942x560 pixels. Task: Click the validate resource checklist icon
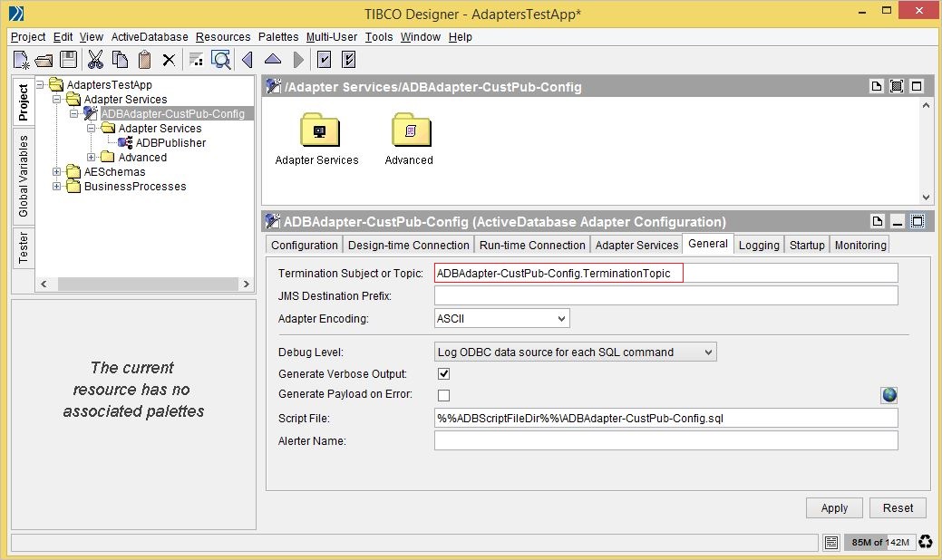(x=348, y=60)
